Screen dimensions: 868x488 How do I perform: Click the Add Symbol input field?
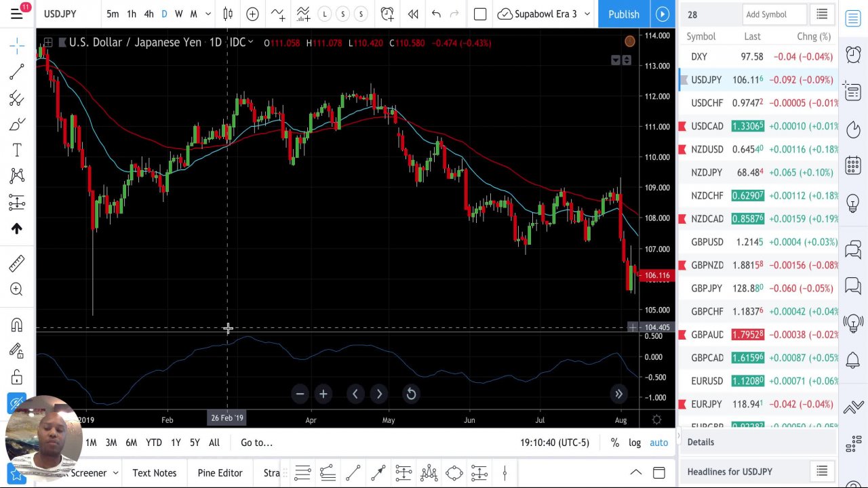point(773,14)
